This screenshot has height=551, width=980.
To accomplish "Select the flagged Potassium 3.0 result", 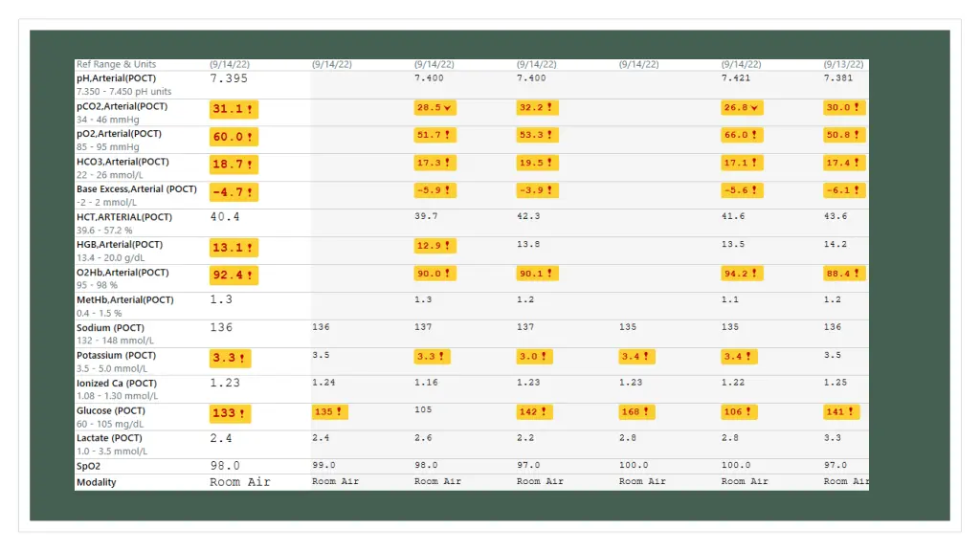I will [537, 357].
